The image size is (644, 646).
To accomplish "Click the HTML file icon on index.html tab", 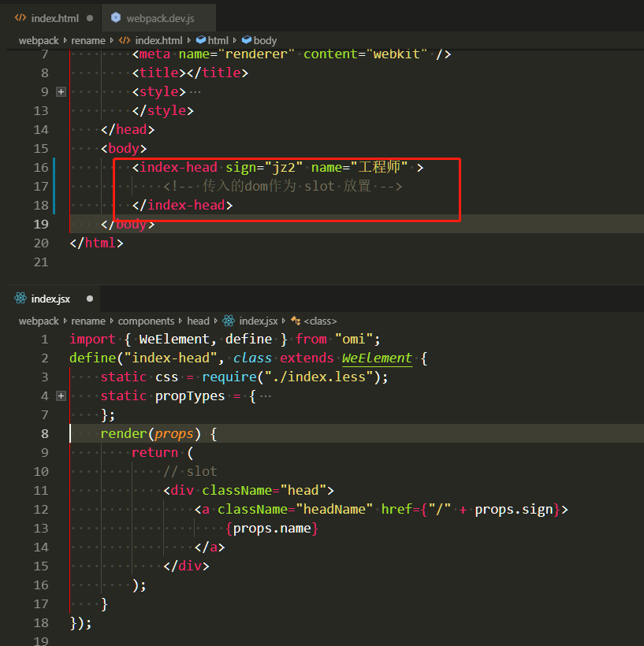I will [x=19, y=17].
